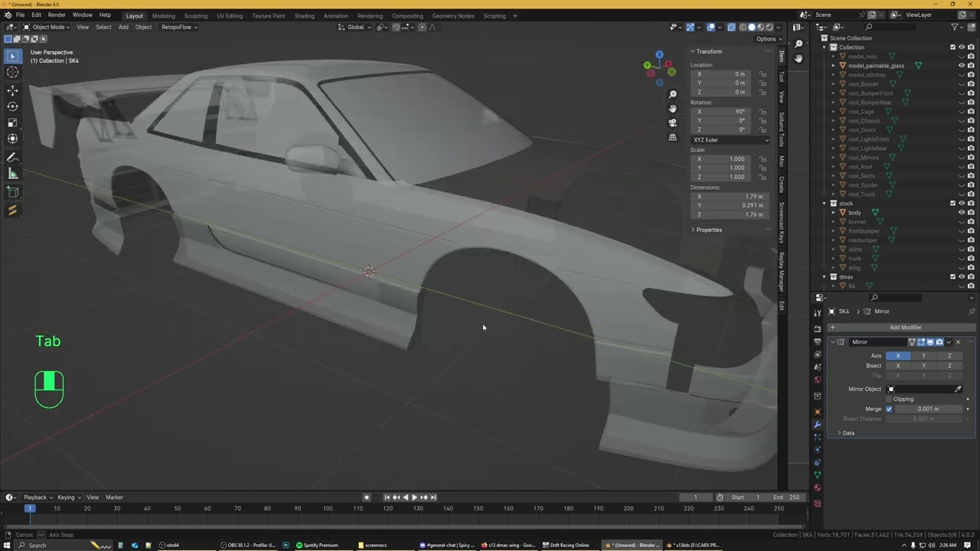This screenshot has height=551, width=980.
Task: Open the Global transform orientation dropdown
Action: coord(354,27)
